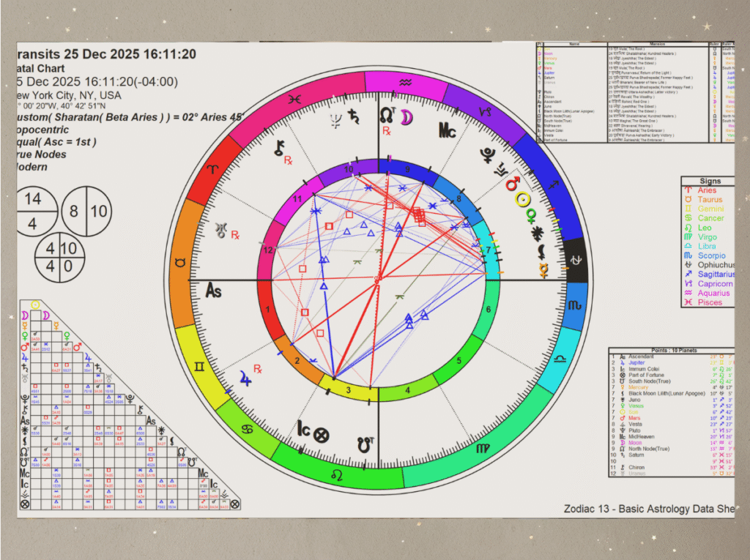
Task: Click the Part of Fortune symbol below the wheel center
Action: click(x=321, y=435)
